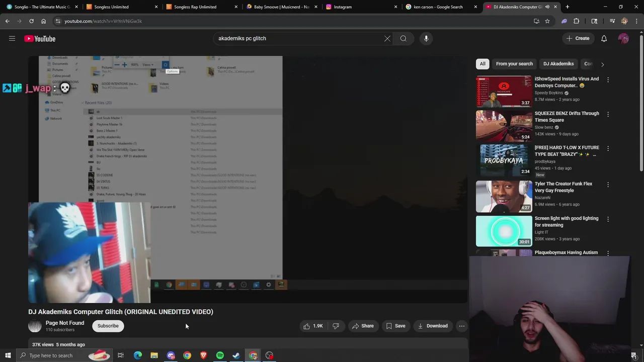Open YouTube notifications bell
Viewport: 644px width, 362px height.
coord(604,38)
